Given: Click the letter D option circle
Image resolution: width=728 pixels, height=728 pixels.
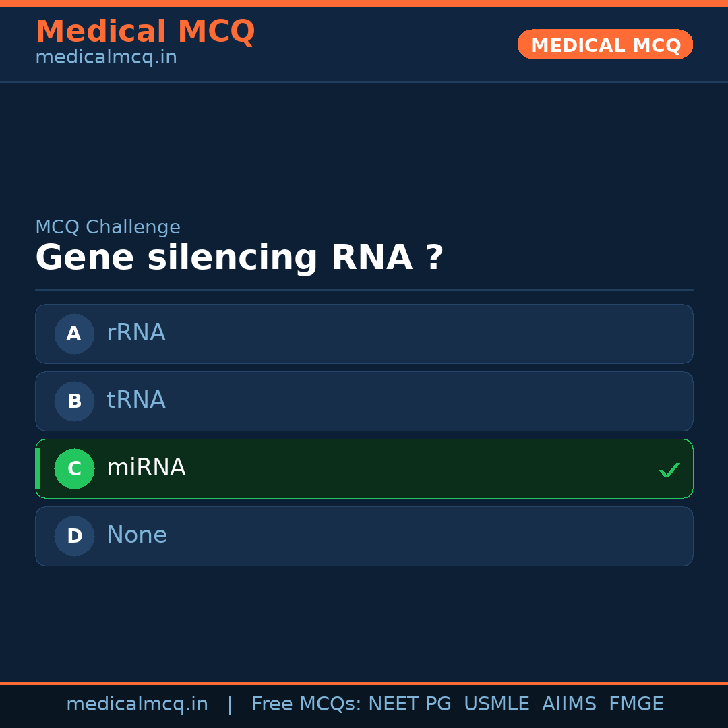Looking at the screenshot, I should pyautogui.click(x=74, y=536).
